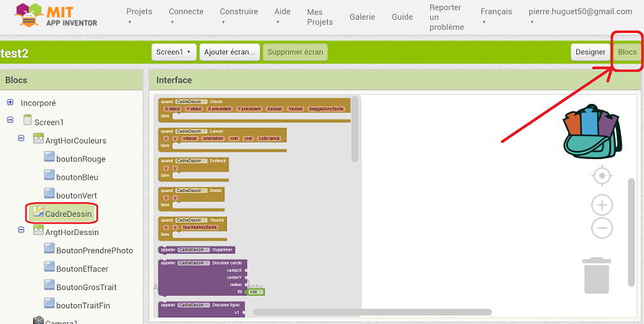The image size is (644, 324).
Task: Center the workspace with target icon
Action: click(602, 176)
